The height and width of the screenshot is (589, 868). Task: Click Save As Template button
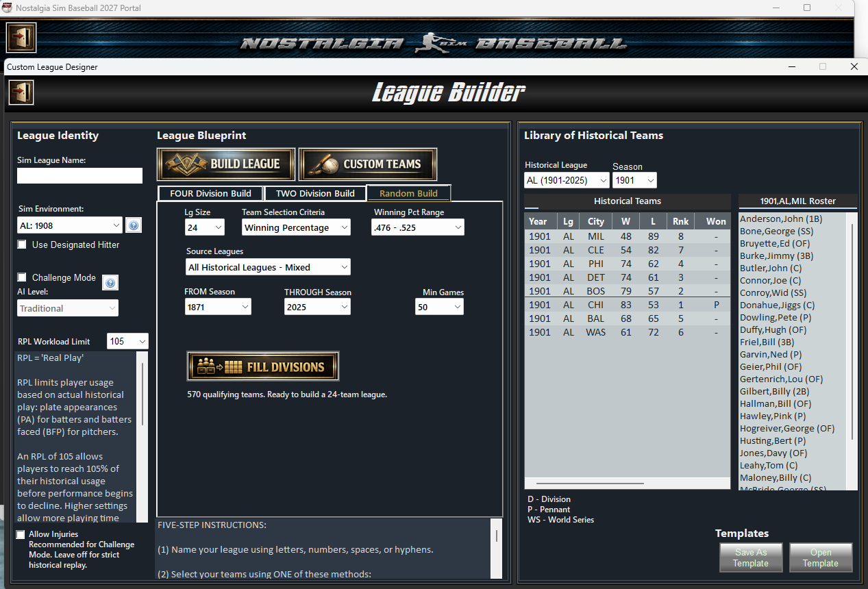click(x=751, y=557)
